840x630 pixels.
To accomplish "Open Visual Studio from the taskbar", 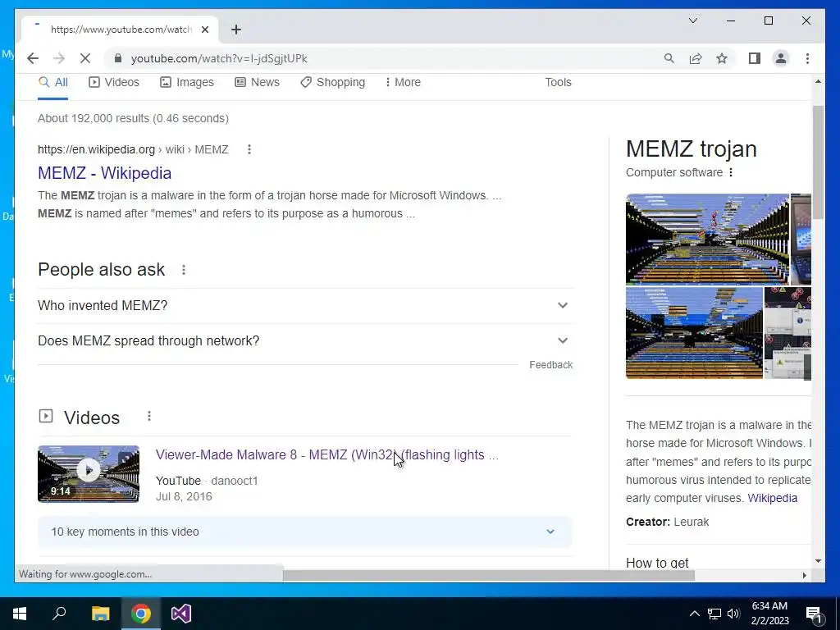I will coord(181,614).
